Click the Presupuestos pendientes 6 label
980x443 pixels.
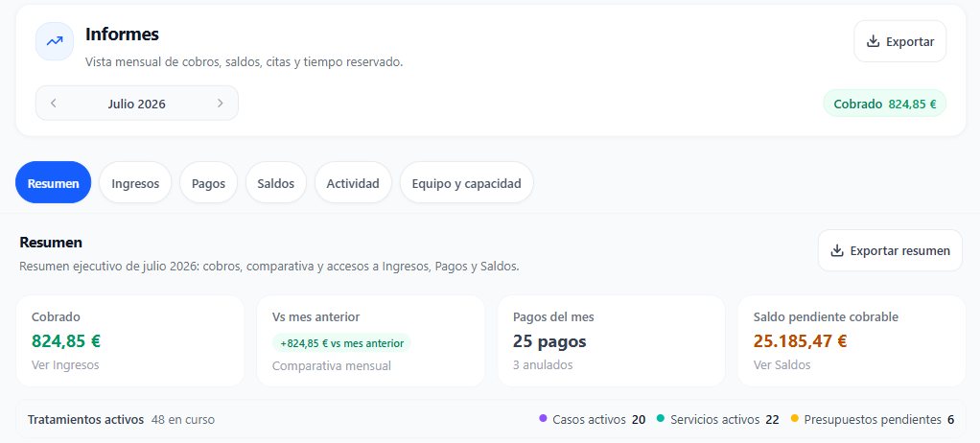coord(878,420)
